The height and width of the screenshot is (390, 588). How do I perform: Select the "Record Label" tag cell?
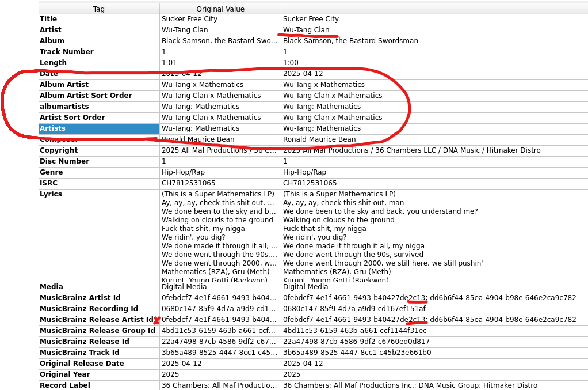[99, 385]
